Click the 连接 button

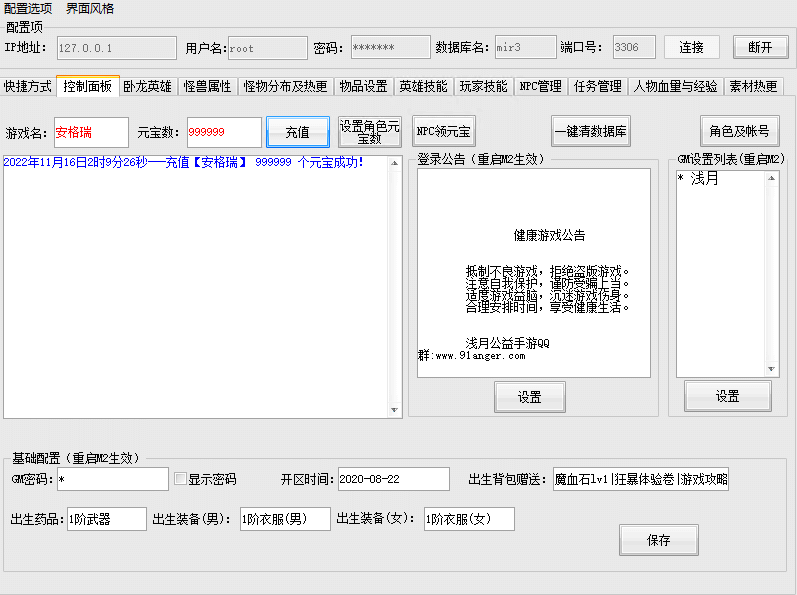click(691, 47)
